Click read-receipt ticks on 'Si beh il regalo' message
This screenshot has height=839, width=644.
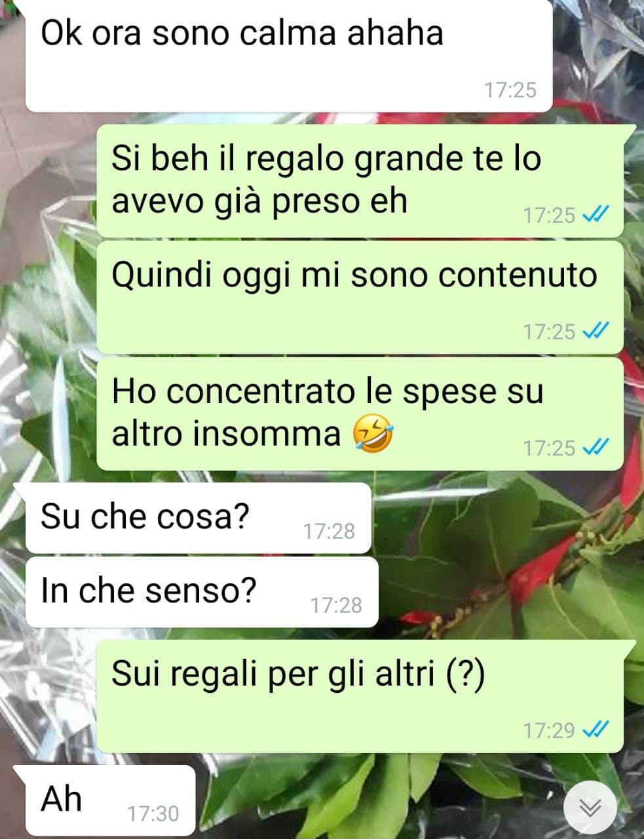(x=597, y=214)
